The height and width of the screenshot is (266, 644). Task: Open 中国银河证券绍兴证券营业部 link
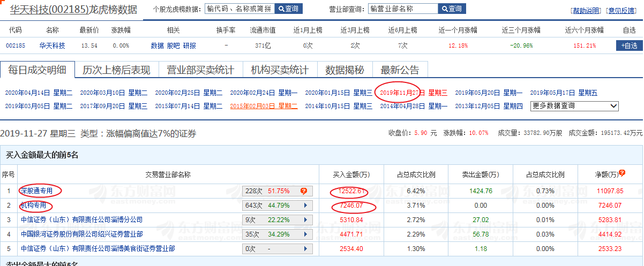[x=81, y=234]
